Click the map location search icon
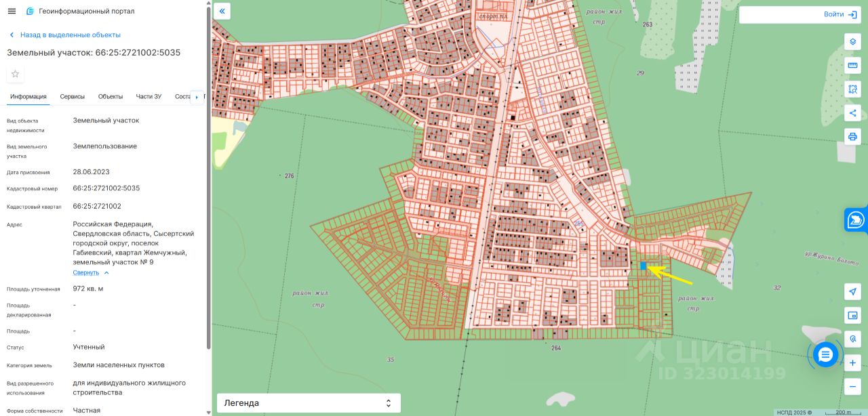This screenshot has height=416, width=868. (x=852, y=339)
